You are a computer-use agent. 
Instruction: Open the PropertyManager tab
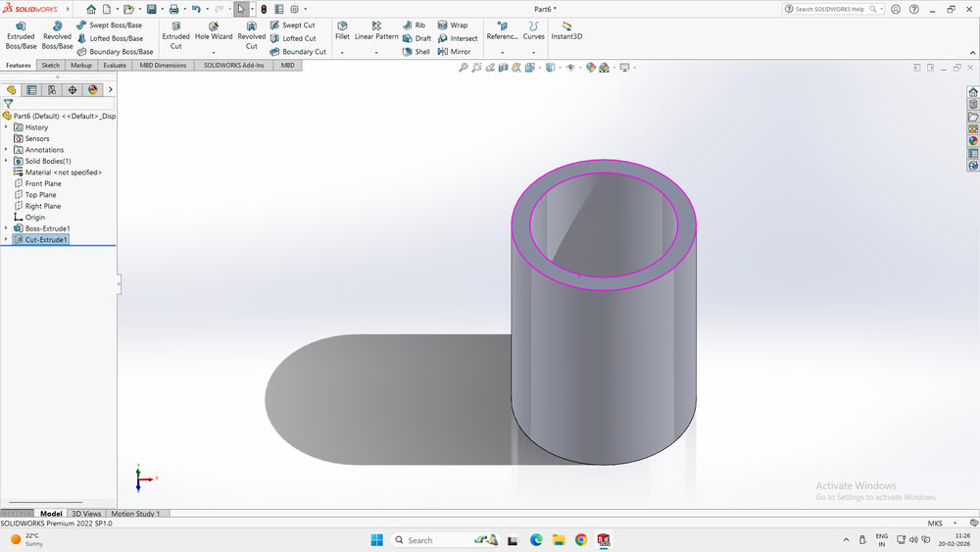(x=31, y=90)
